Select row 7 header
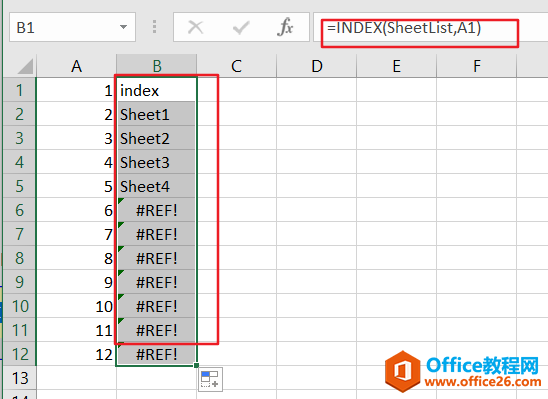 tap(19, 234)
